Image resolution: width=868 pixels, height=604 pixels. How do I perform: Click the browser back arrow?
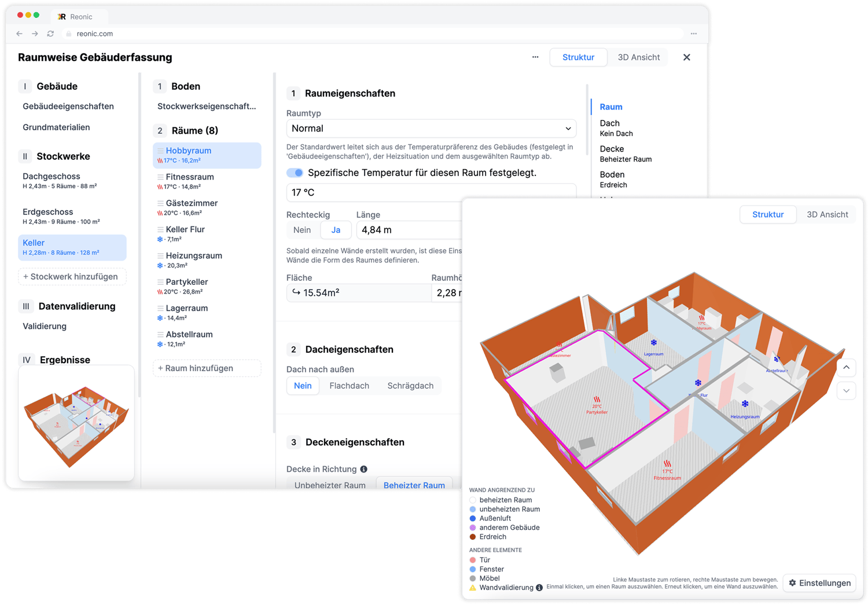[x=20, y=34]
